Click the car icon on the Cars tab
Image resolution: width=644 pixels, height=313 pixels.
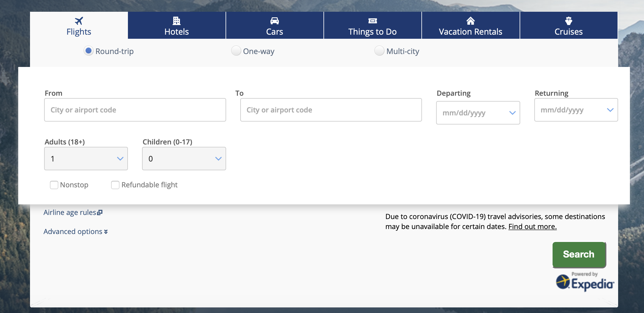[x=274, y=21]
